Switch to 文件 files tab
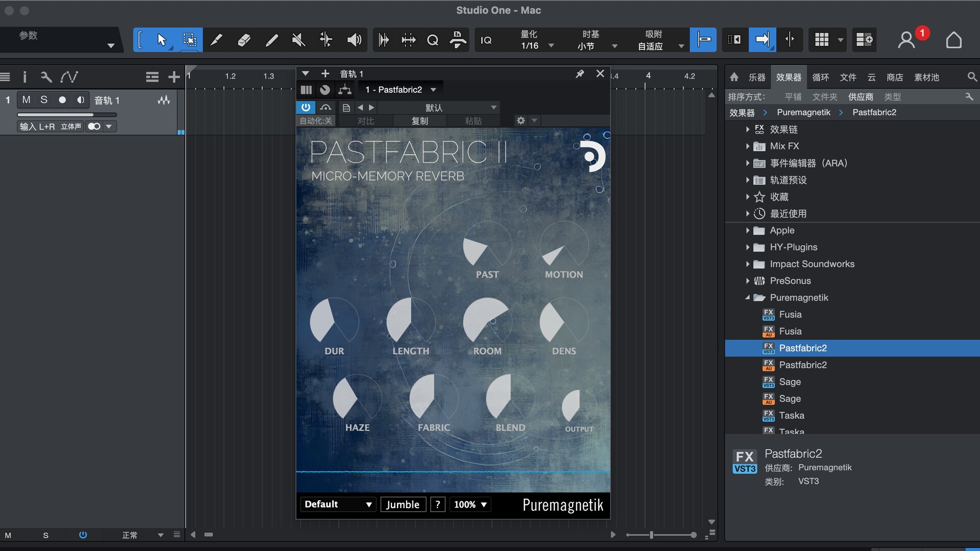This screenshot has height=551, width=980. [848, 77]
